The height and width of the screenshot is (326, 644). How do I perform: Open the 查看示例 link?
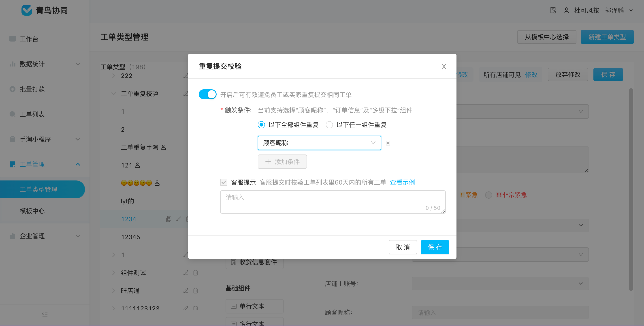tap(402, 182)
